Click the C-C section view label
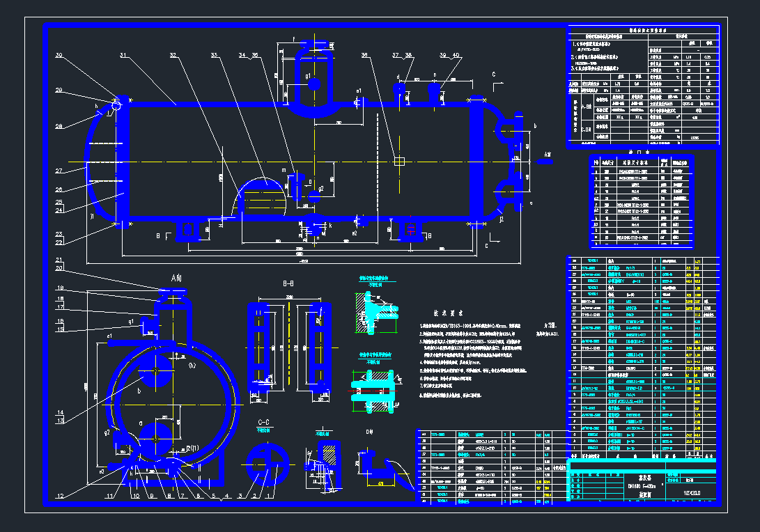The height and width of the screenshot is (532, 760). (x=264, y=422)
